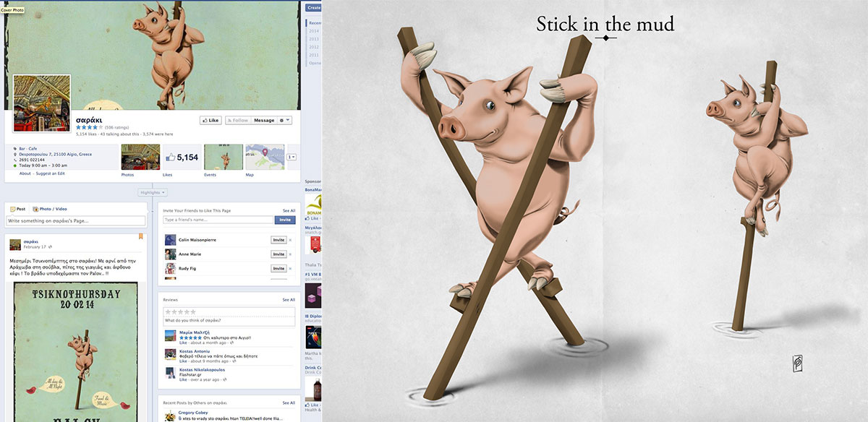
Task: Expand more page tiles with the 1 dropdown
Action: pos(292,157)
